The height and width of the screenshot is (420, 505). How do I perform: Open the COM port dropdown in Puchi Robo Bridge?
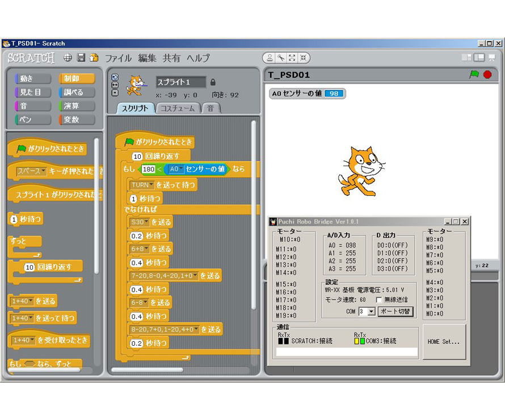(372, 312)
